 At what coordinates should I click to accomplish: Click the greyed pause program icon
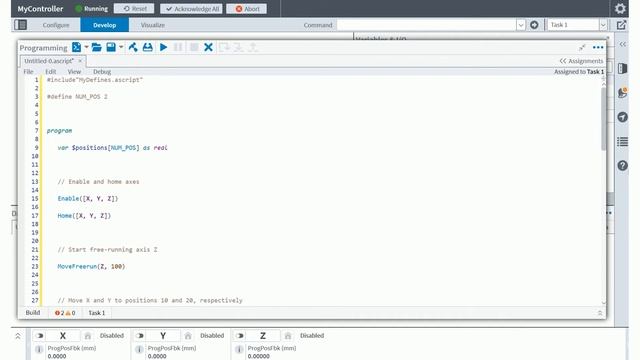tap(178, 47)
